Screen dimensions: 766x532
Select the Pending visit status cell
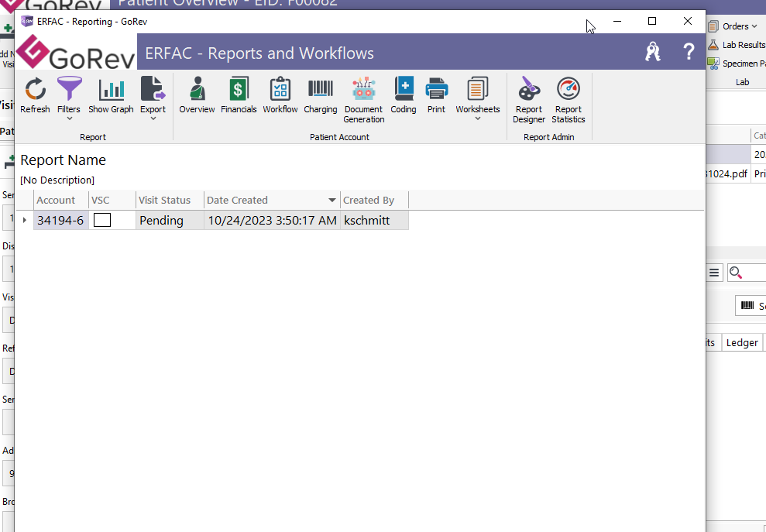click(170, 221)
